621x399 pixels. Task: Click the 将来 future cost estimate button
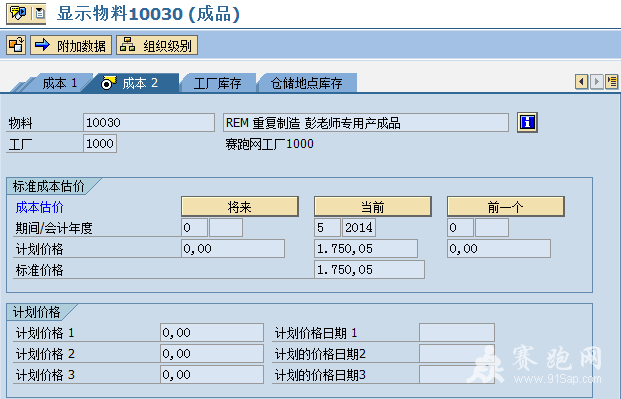[x=240, y=206]
